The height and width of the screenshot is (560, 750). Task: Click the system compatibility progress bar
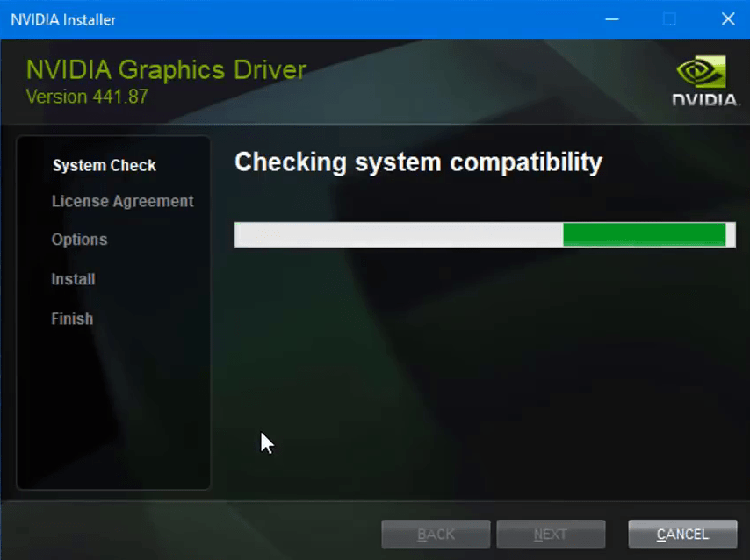click(x=485, y=235)
